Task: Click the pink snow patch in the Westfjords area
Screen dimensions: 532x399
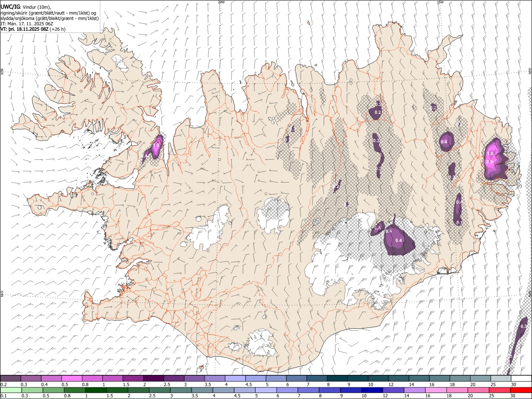Action: coord(157,147)
